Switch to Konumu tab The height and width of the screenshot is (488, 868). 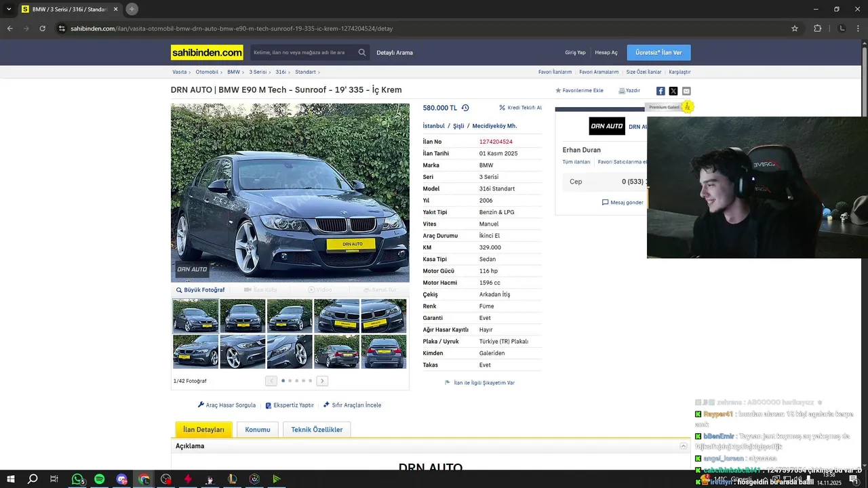click(x=258, y=430)
